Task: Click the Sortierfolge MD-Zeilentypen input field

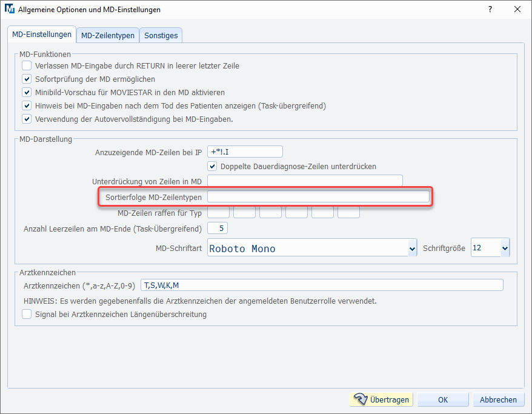Action: (318, 197)
